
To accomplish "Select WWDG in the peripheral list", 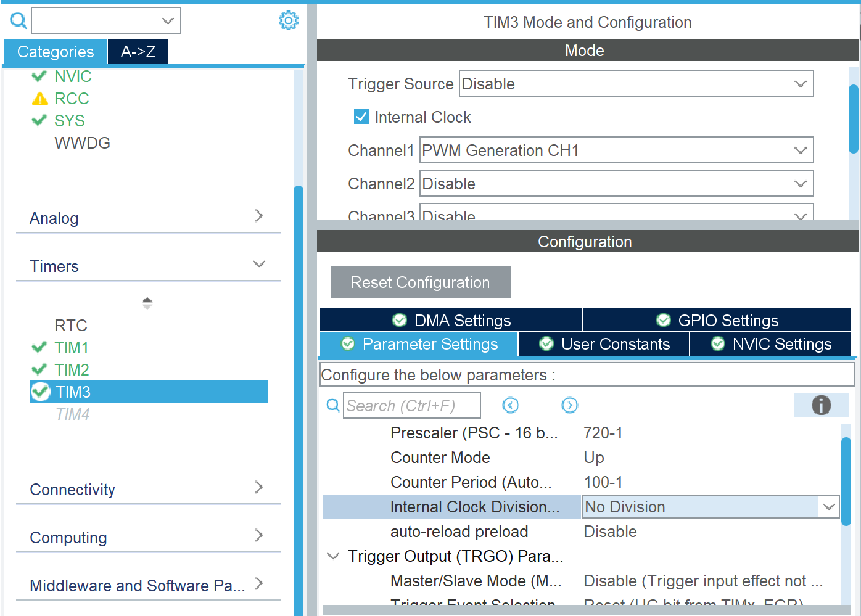I will pos(83,143).
